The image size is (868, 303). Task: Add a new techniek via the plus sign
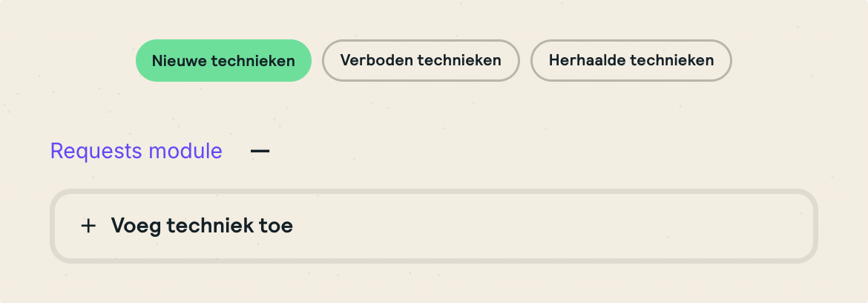pos(88,226)
